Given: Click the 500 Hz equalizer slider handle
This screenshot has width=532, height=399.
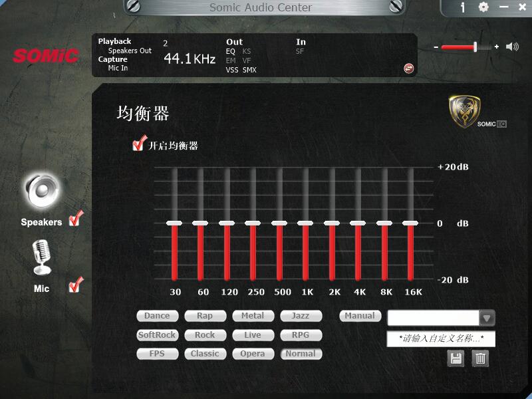Looking at the screenshot, I should (279, 223).
